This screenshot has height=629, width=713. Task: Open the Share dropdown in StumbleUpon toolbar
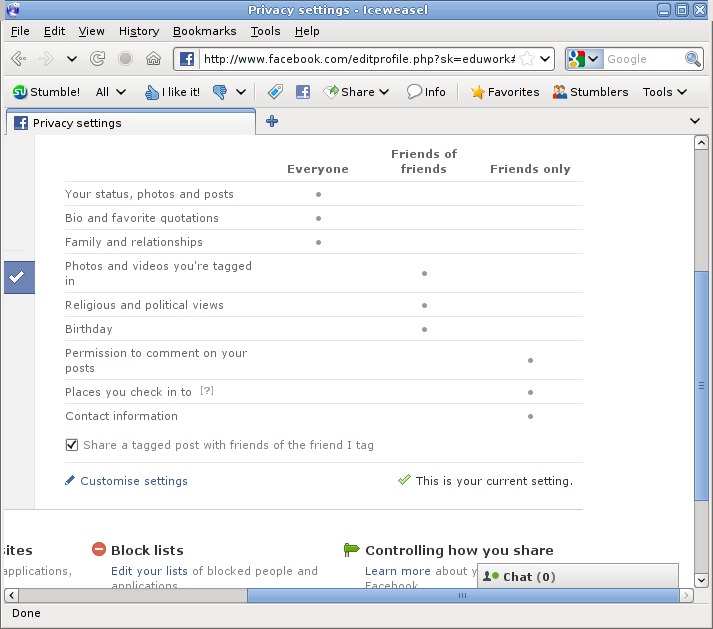pos(356,92)
